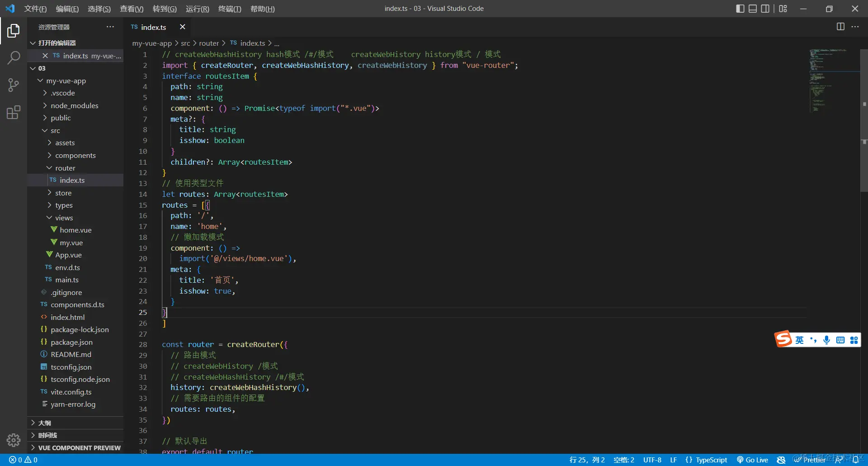The height and width of the screenshot is (466, 868).
Task: Open the notifications bell in status bar
Action: tap(855, 460)
